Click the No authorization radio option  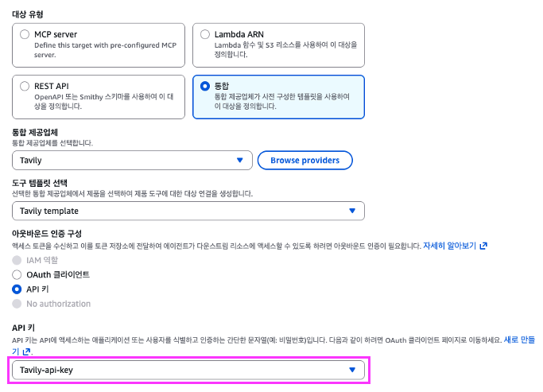point(17,304)
